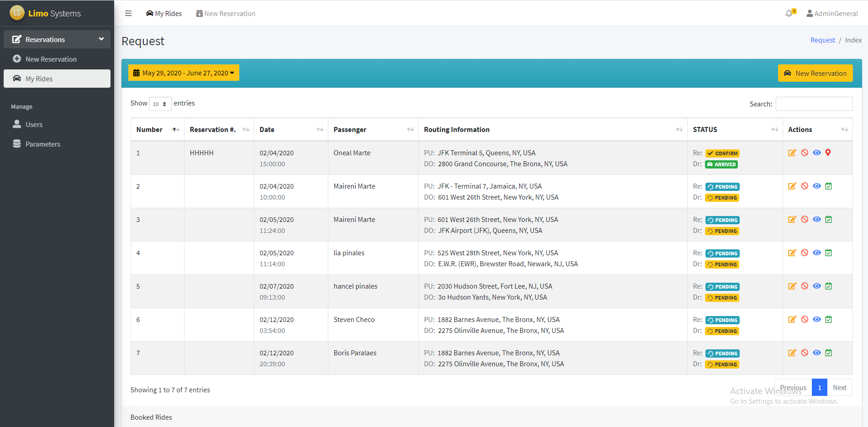Screen dimensions: 868x427
Task: Click cancel icon for lia pinales' ride
Action: pyautogui.click(x=805, y=253)
